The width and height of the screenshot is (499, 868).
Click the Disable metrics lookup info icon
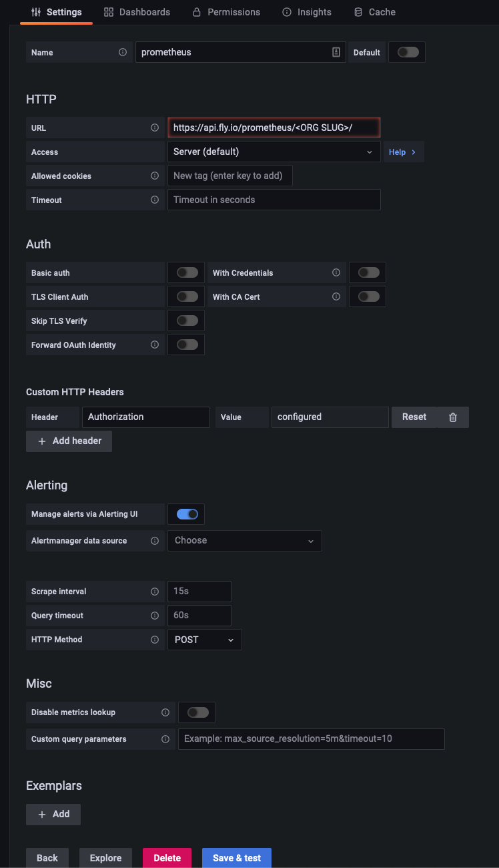(165, 712)
